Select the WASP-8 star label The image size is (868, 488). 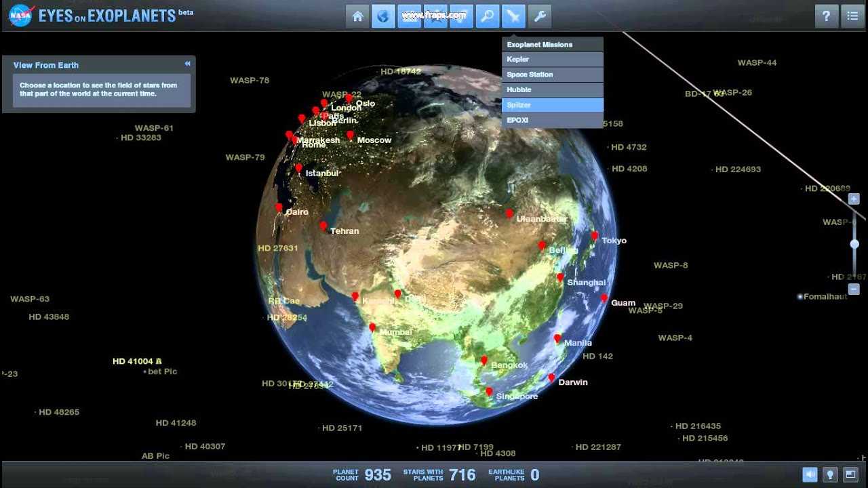pyautogui.click(x=671, y=265)
